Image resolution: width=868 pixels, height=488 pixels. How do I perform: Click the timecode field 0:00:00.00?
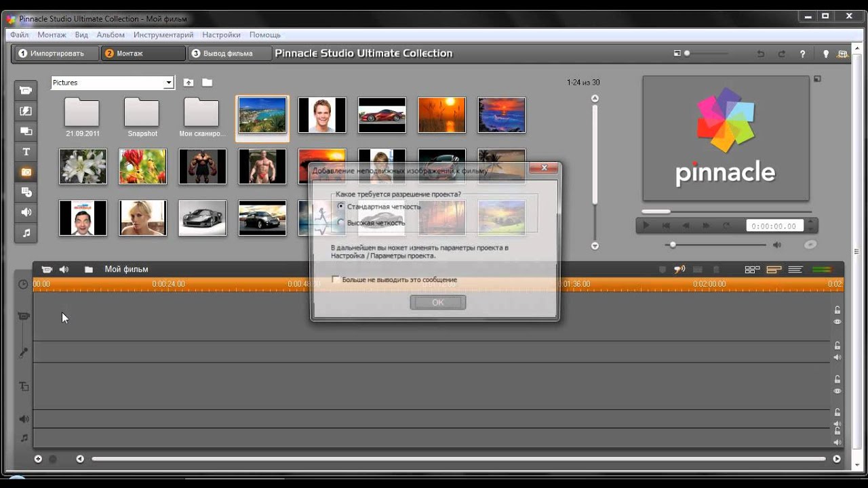point(775,226)
